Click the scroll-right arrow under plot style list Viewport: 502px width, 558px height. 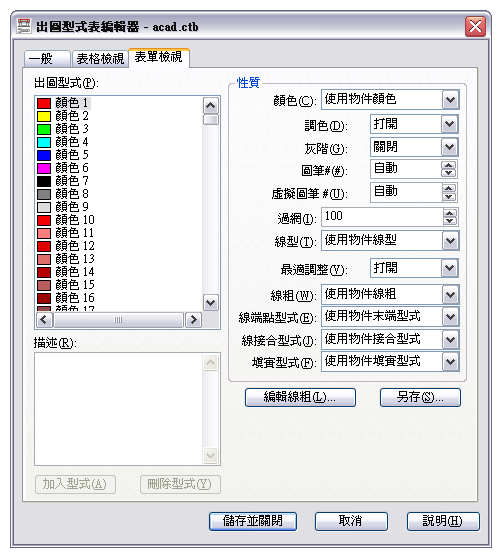[193, 320]
